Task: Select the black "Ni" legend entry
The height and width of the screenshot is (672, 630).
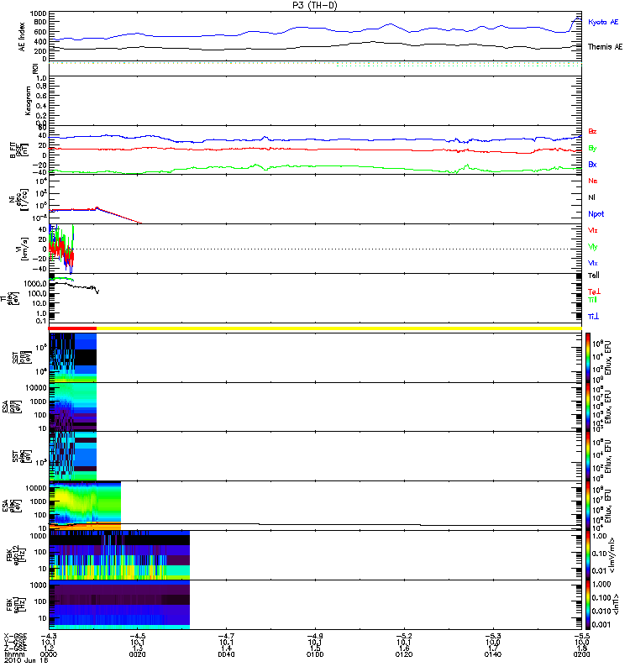Action: [x=591, y=197]
